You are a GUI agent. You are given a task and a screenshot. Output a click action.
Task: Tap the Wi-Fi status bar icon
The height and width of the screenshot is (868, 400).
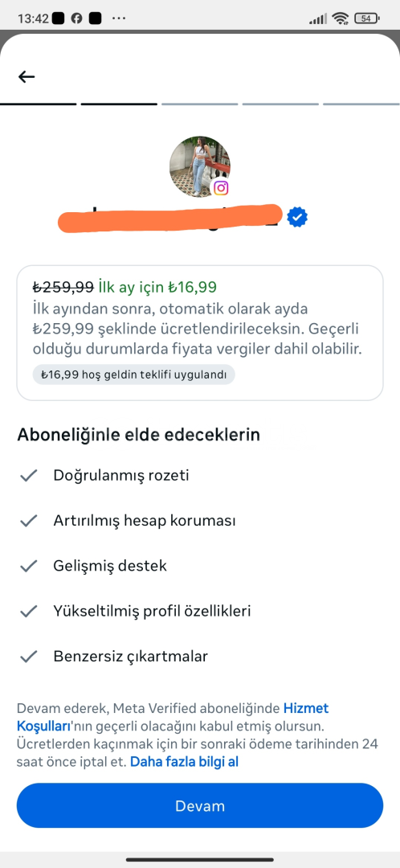coord(341,18)
